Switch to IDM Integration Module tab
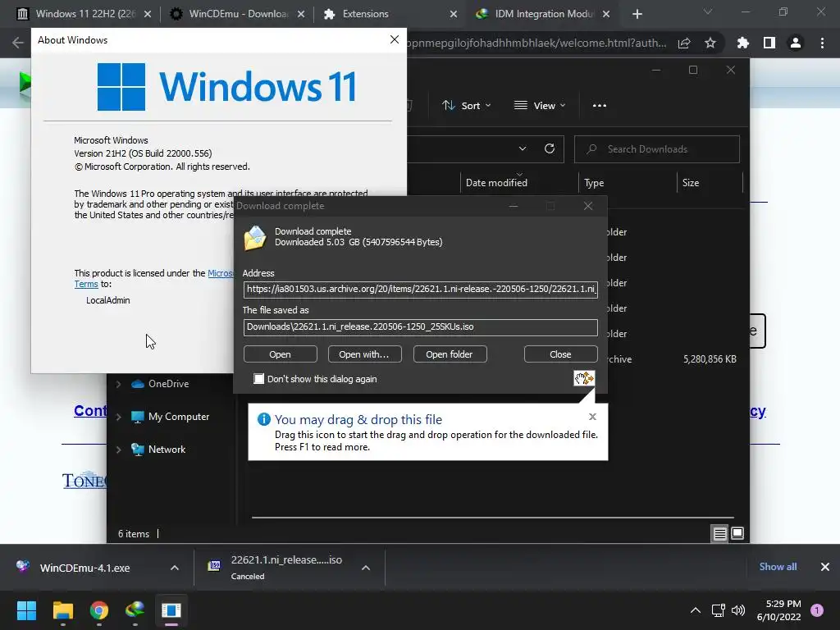This screenshot has height=630, width=840. 544,14
